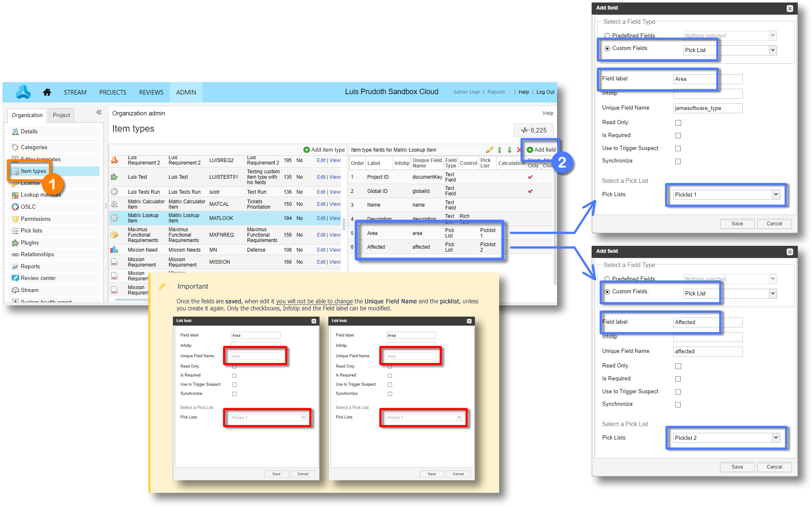
Task: Move field up with green arrow
Action: (x=500, y=150)
